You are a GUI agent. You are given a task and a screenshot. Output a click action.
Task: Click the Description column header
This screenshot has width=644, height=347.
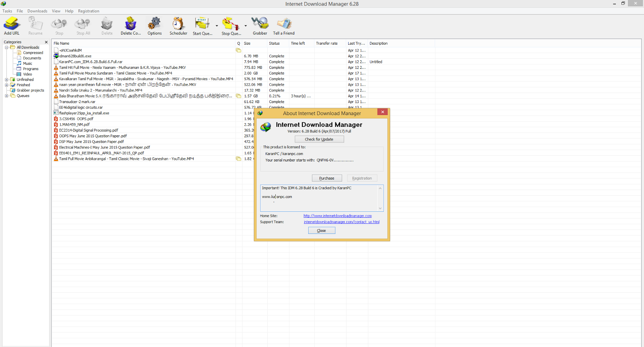[x=401, y=43]
